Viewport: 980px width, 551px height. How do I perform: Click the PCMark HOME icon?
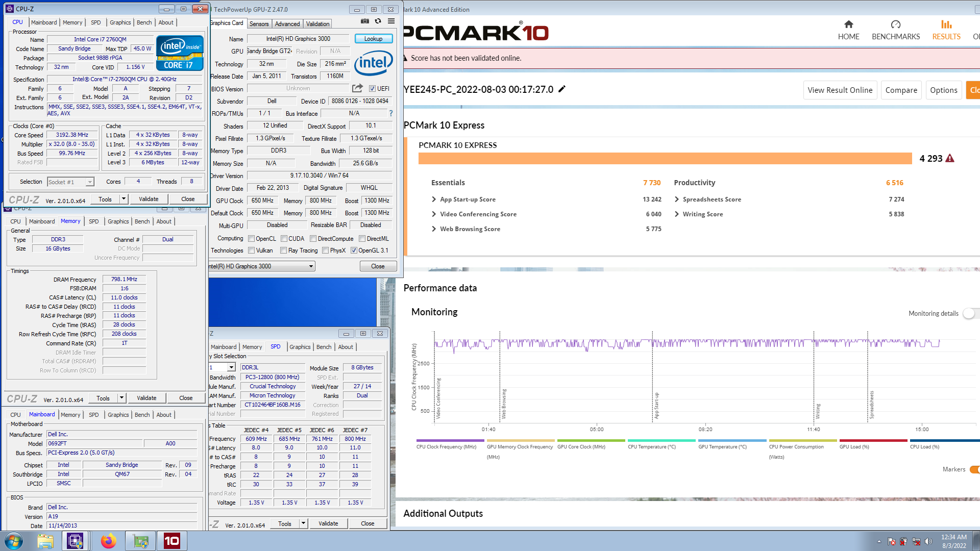848,24
